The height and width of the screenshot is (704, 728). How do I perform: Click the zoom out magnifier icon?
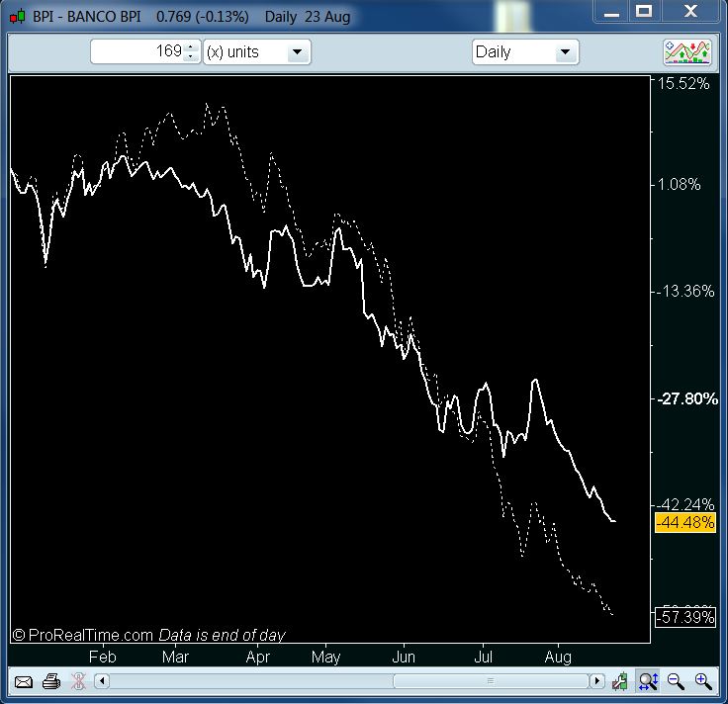tap(676, 681)
